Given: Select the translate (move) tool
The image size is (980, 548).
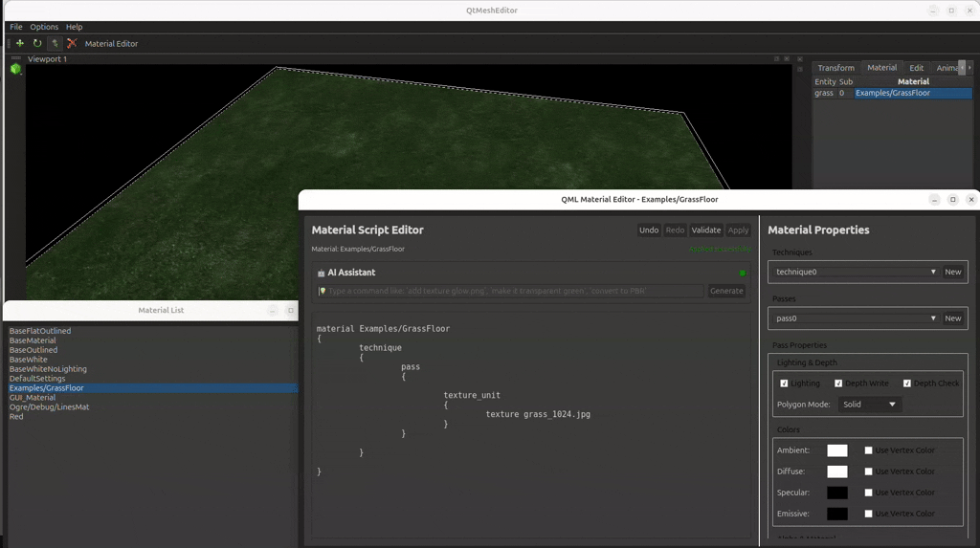Looking at the screenshot, I should [x=20, y=43].
